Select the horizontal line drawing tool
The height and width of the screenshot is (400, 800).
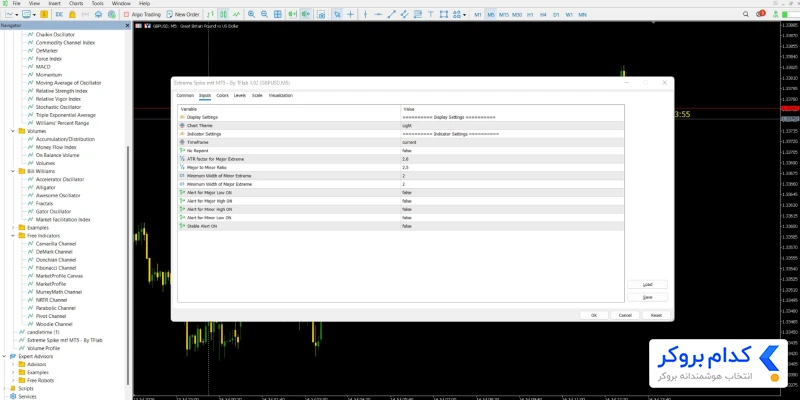tap(379, 14)
